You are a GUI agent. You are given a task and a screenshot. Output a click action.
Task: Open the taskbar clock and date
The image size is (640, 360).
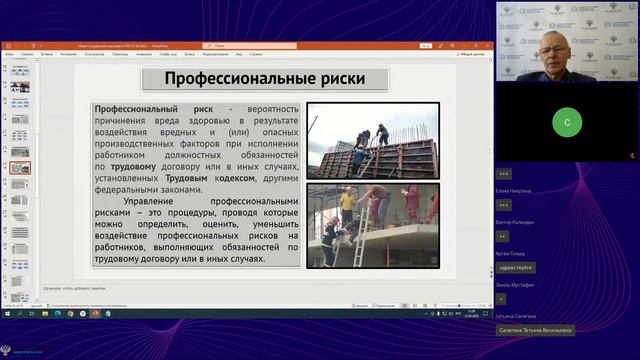point(472,314)
